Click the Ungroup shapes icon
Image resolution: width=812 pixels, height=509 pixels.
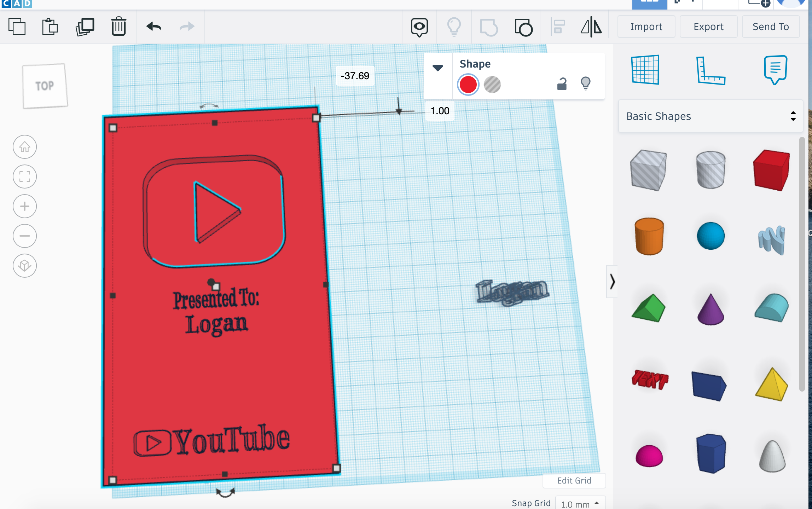(524, 28)
